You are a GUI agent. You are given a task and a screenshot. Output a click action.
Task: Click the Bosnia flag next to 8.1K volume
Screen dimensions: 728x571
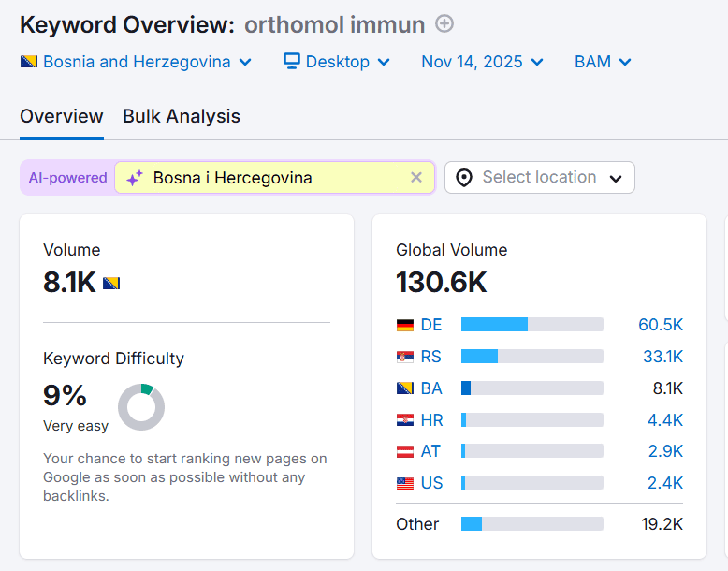[111, 283]
